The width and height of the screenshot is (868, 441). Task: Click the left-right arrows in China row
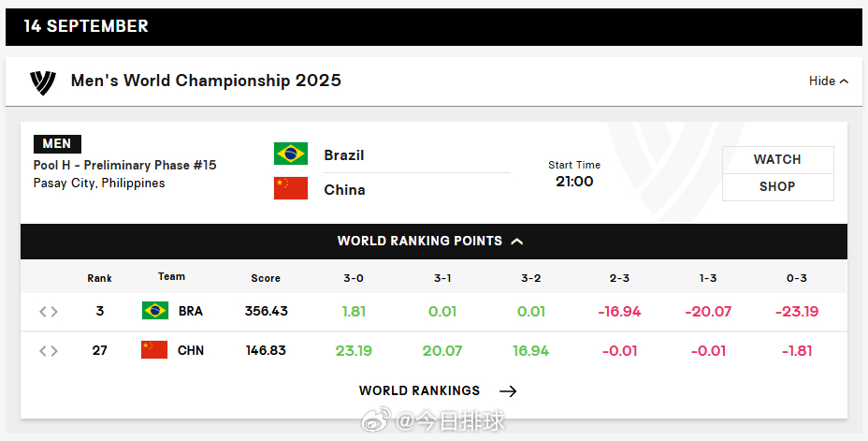point(48,351)
